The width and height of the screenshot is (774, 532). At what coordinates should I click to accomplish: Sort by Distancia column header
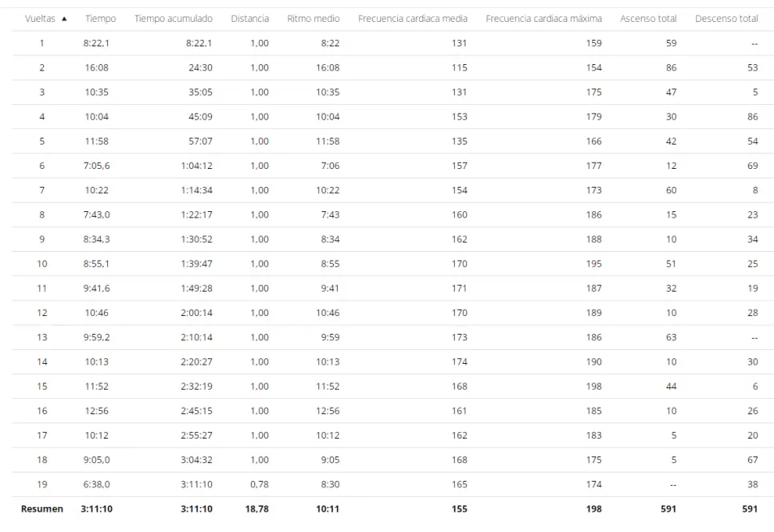[249, 19]
